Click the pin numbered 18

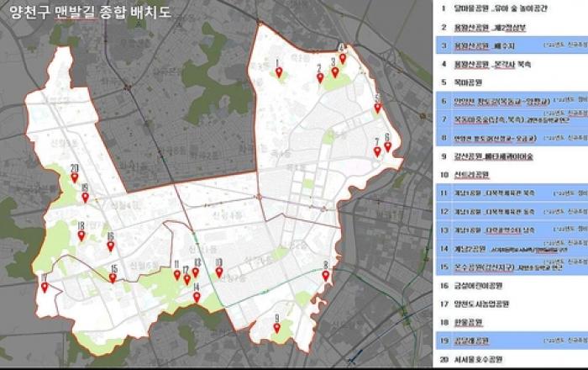pos(81,236)
